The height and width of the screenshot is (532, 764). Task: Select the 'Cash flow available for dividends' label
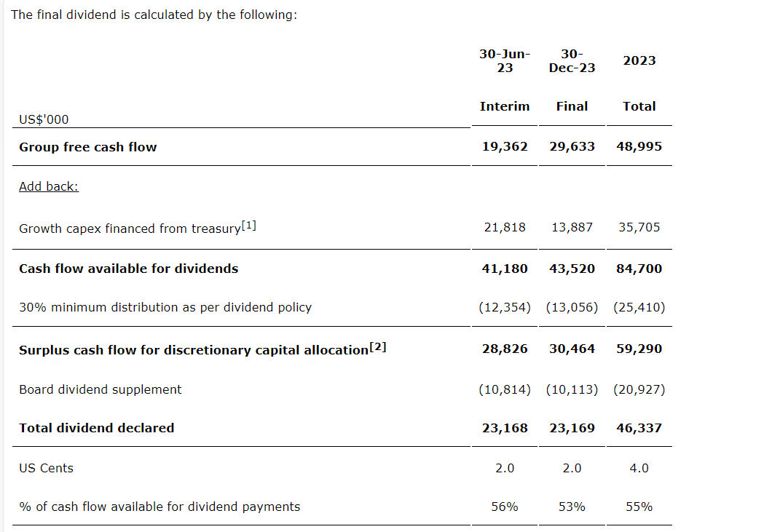point(129,269)
